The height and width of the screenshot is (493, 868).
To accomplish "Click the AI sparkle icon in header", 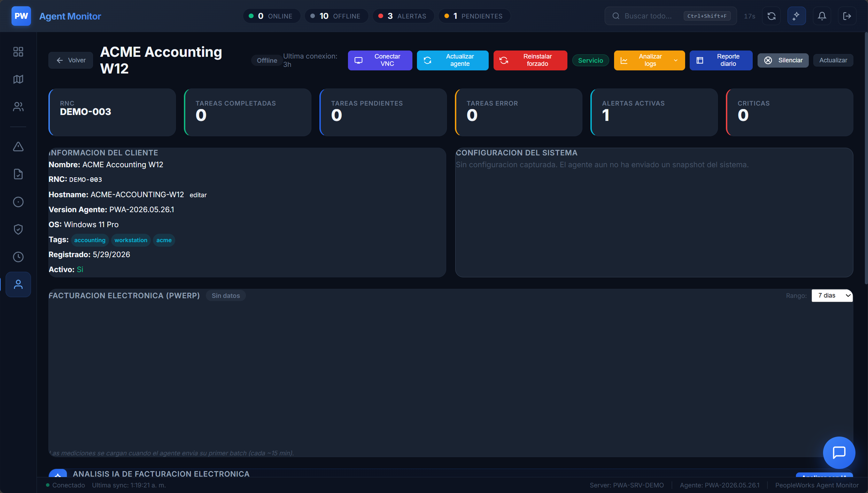I will [797, 16].
